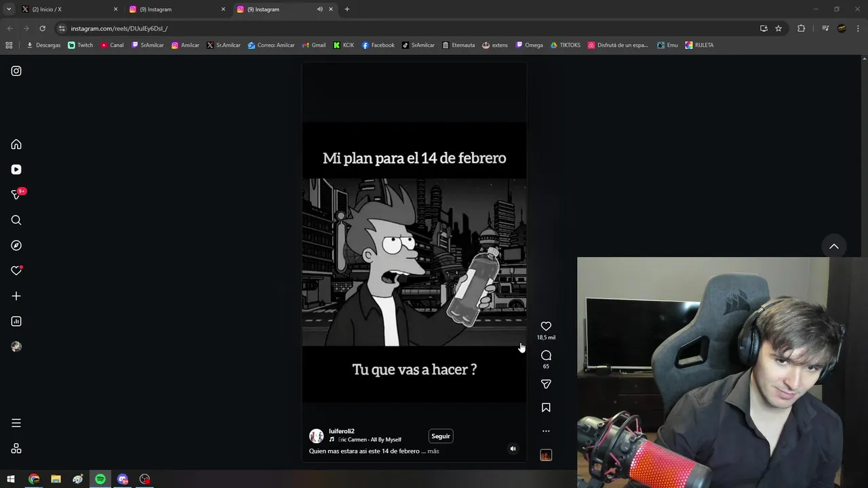Mute the reel audio via the speaker button
868x488 pixels.
[513, 449]
